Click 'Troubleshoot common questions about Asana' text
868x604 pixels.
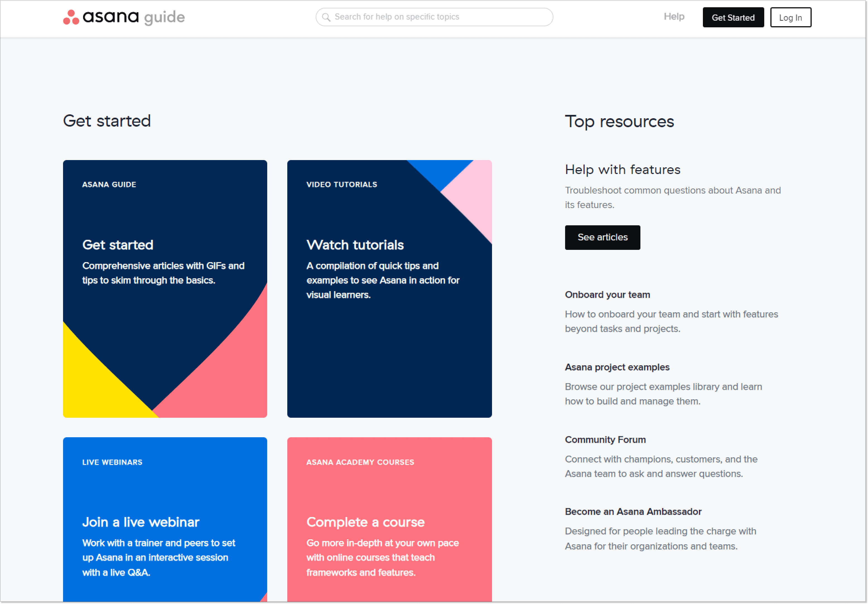672,198
